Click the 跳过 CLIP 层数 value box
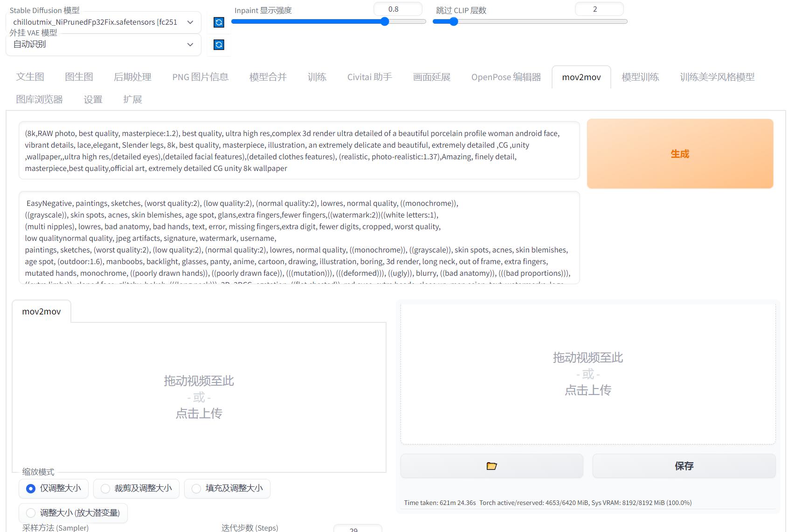 pyautogui.click(x=600, y=8)
